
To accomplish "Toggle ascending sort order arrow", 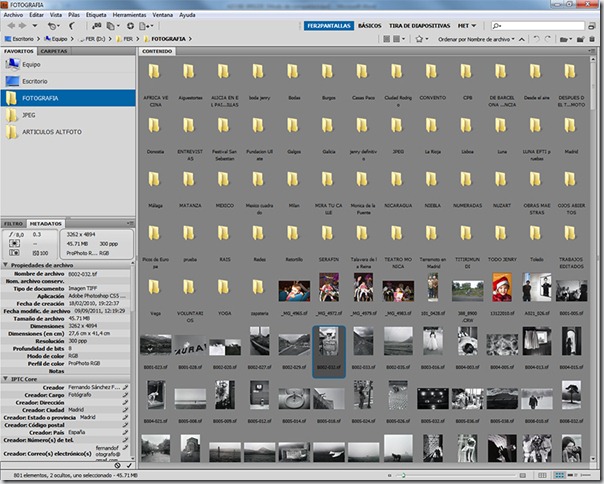I will point(521,39).
